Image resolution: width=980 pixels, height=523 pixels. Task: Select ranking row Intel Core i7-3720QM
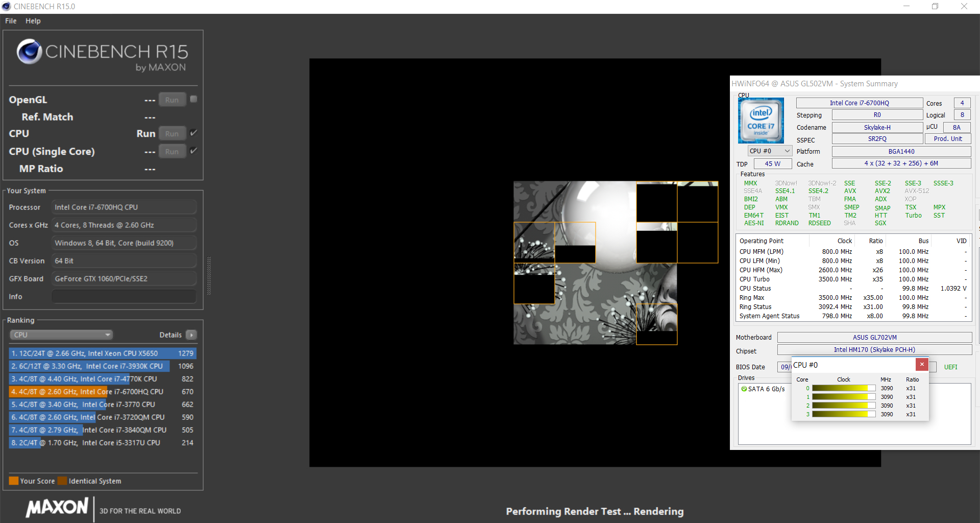tap(103, 417)
